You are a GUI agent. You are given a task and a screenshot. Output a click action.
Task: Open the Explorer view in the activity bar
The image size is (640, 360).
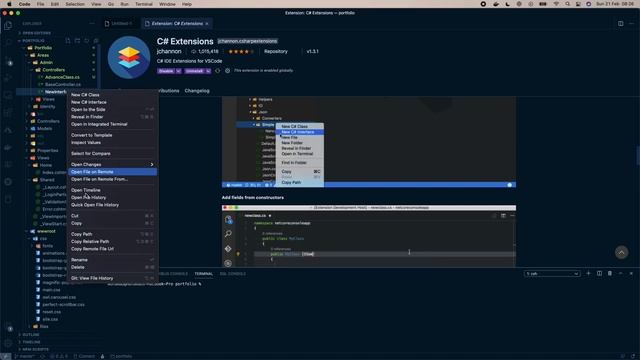(x=8, y=25)
